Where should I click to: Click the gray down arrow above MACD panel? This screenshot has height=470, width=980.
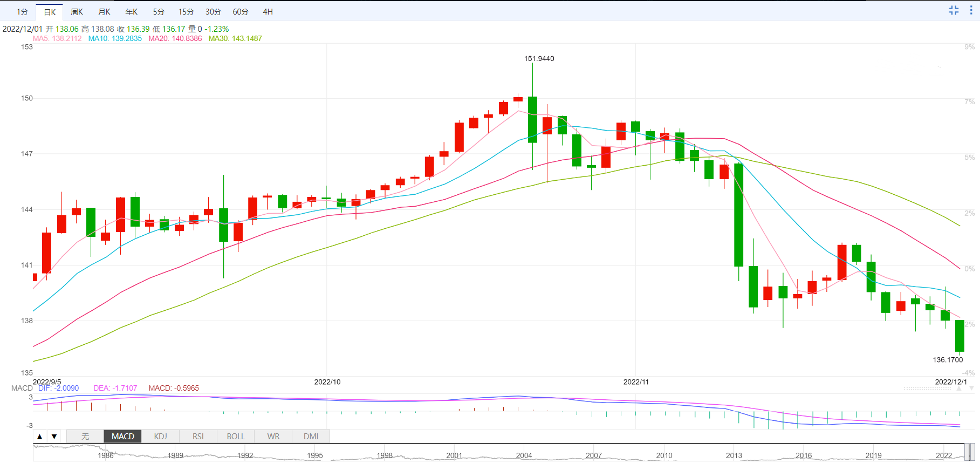pyautogui.click(x=971, y=389)
